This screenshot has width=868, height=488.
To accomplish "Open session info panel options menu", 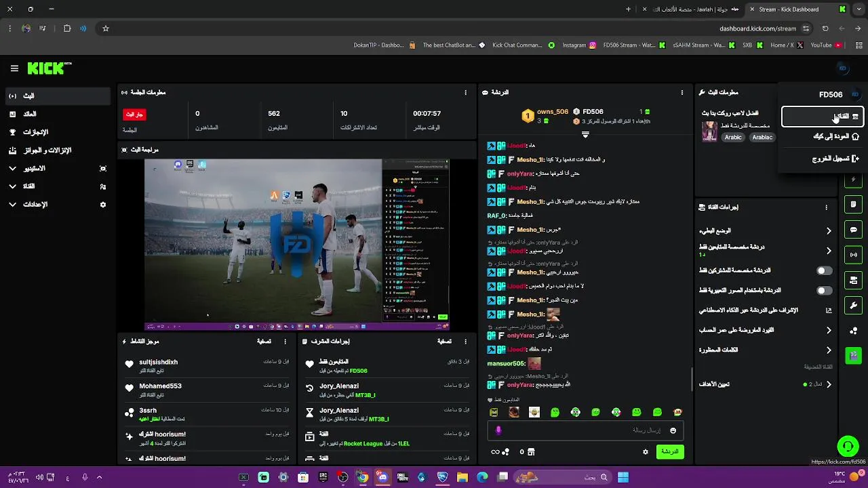I will tap(465, 92).
